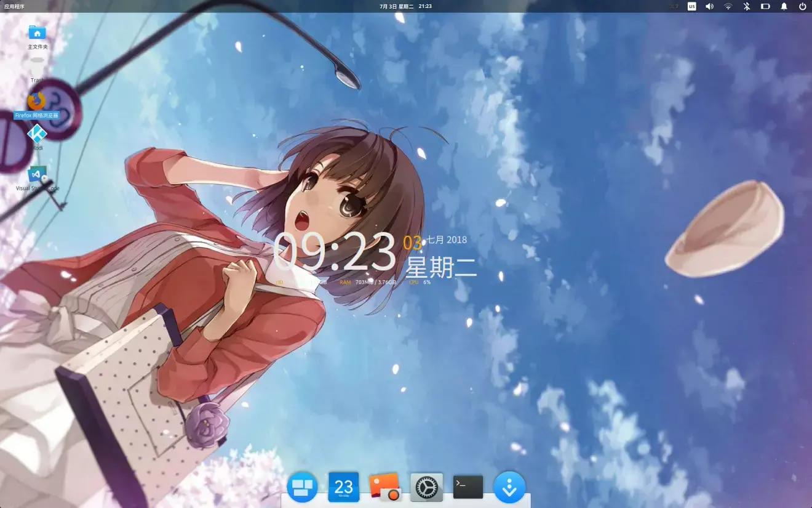Launch the Terminal from the dock

[468, 487]
